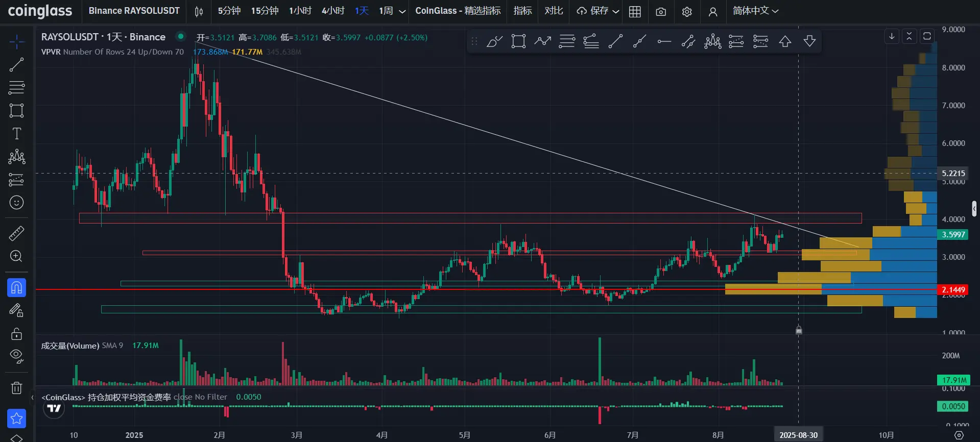Switch to 5分钟 interval
The height and width of the screenshot is (442, 980).
click(229, 11)
